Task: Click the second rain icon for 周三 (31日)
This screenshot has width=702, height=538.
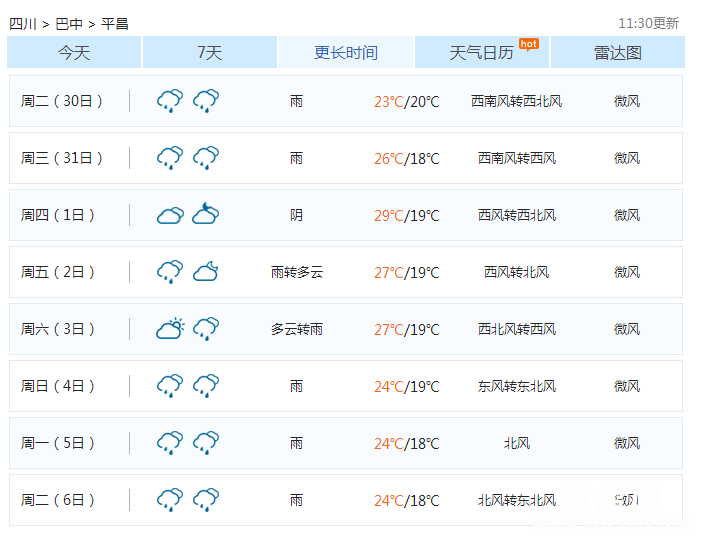Action: point(206,157)
